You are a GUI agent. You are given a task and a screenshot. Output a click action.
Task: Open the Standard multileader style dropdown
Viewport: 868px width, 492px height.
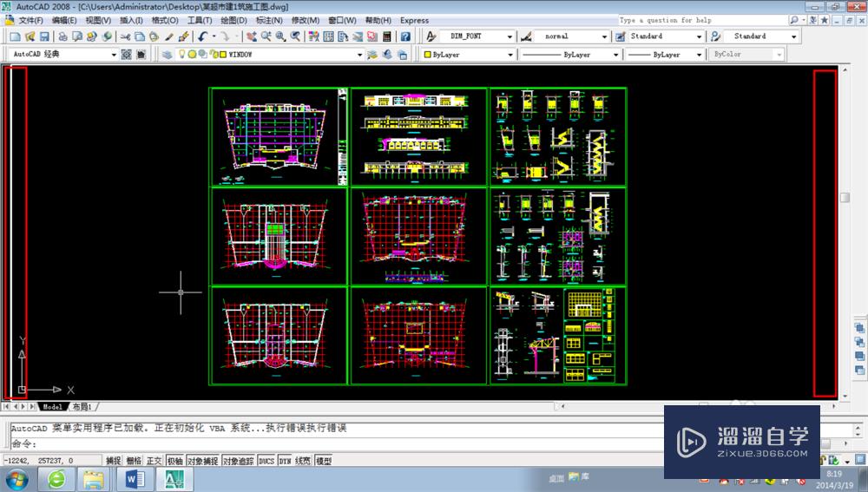(794, 36)
